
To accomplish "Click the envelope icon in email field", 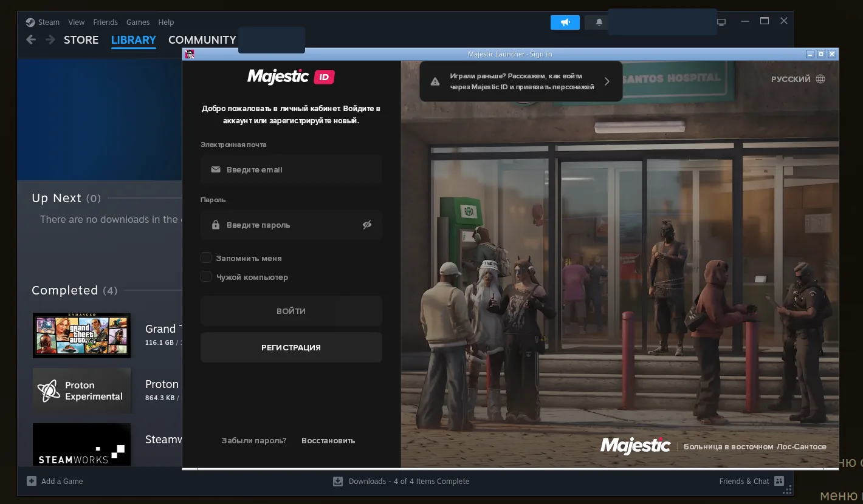I will point(216,169).
